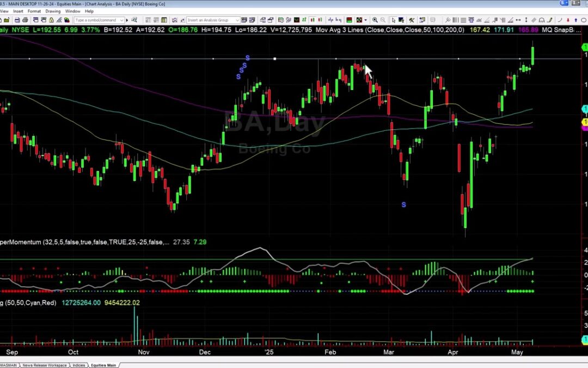Click the MQ SnapB indicator label
The width and height of the screenshot is (588, 368).
[558, 29]
